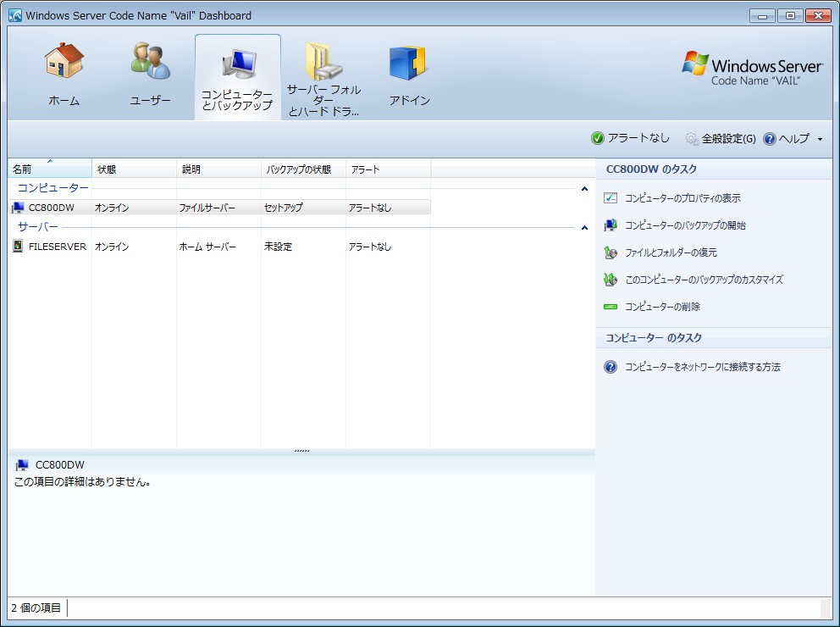Switch to the ホーム tab label
This screenshot has height=627, width=840.
pos(64,100)
